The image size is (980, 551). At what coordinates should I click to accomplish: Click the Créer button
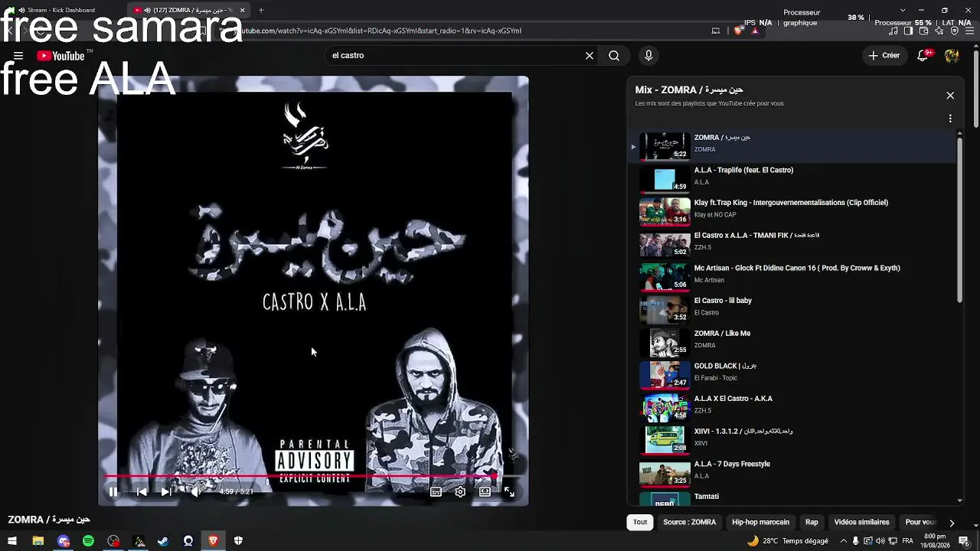[x=884, y=55]
